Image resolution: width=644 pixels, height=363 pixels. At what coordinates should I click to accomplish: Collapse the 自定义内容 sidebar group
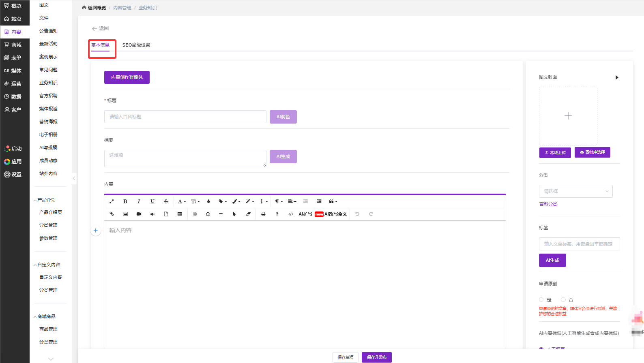tap(35, 265)
